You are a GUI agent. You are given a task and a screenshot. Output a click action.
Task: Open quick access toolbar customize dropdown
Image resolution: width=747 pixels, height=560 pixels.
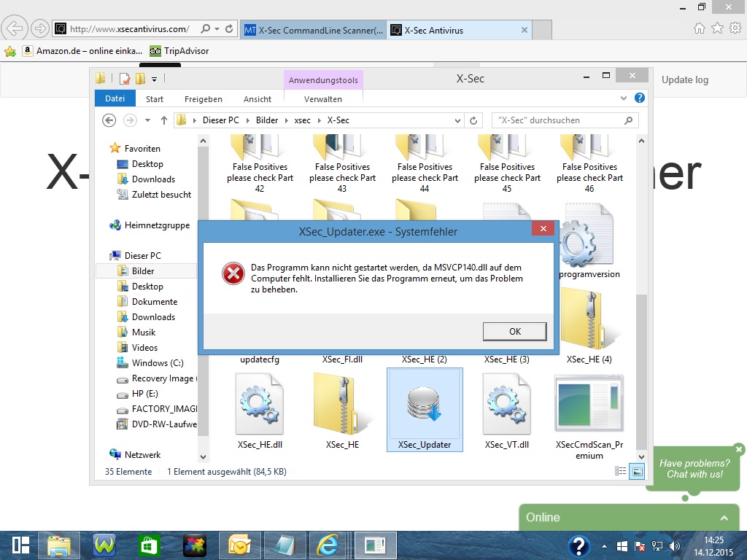pyautogui.click(x=154, y=79)
